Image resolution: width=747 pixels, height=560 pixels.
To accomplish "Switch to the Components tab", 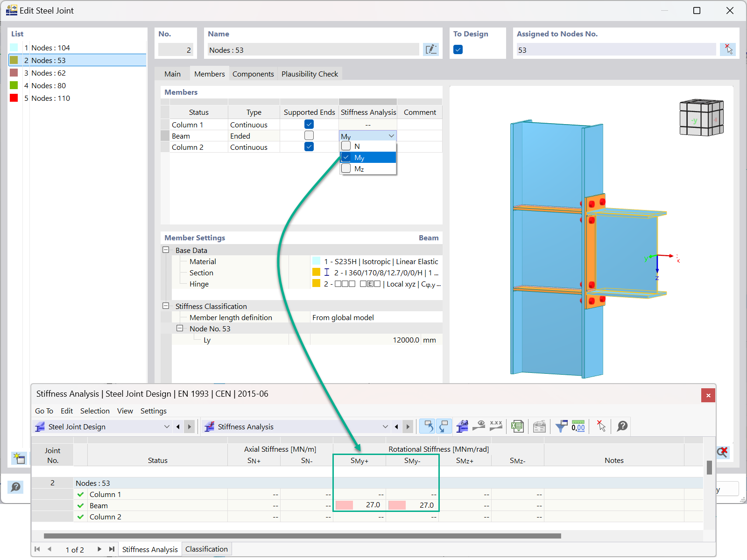I will coord(253,73).
